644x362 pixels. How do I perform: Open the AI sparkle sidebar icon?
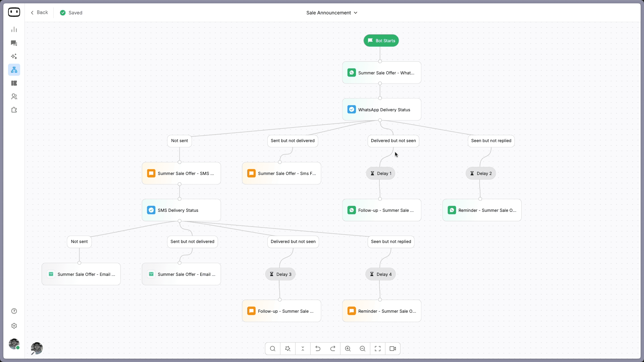tap(14, 56)
